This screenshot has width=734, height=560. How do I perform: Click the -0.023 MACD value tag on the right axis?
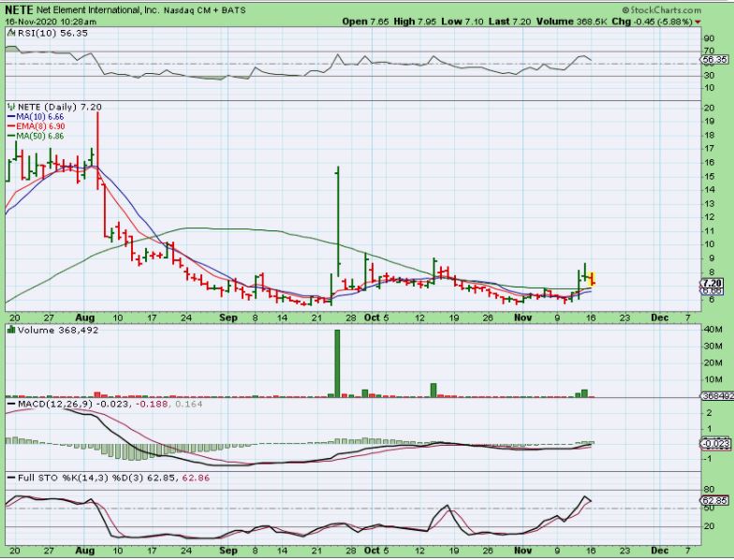click(716, 444)
